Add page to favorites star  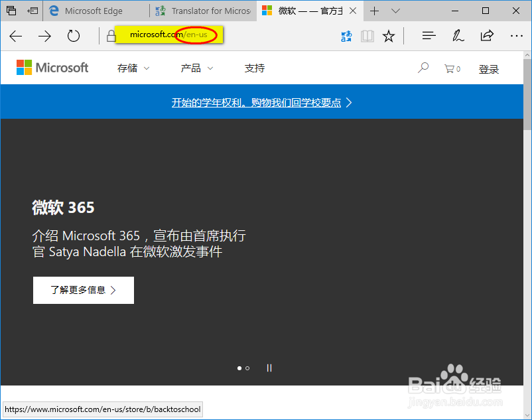(x=389, y=36)
